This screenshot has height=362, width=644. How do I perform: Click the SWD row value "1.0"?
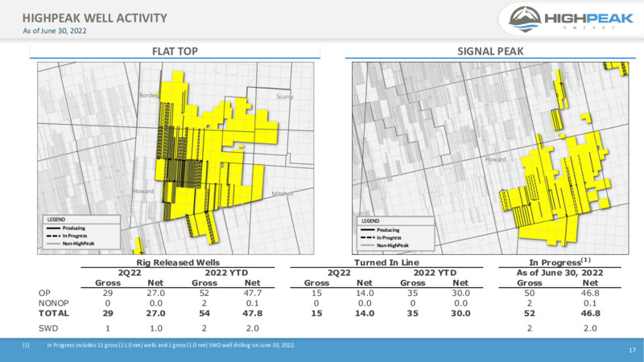(x=155, y=328)
